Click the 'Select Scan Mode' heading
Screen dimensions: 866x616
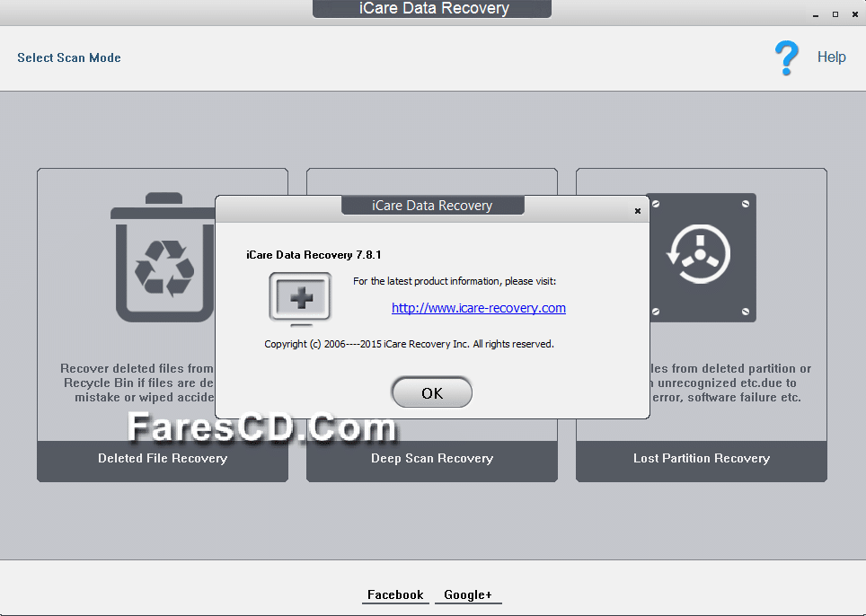69,57
